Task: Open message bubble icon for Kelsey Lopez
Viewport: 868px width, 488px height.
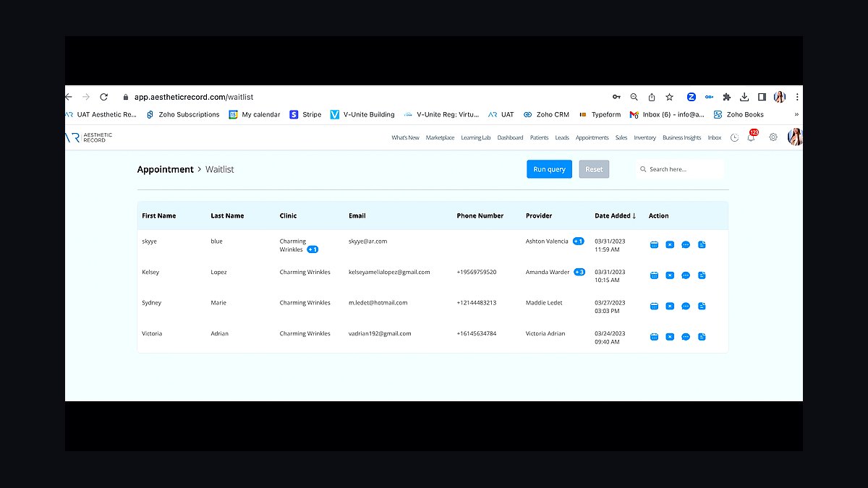Action: tap(686, 275)
